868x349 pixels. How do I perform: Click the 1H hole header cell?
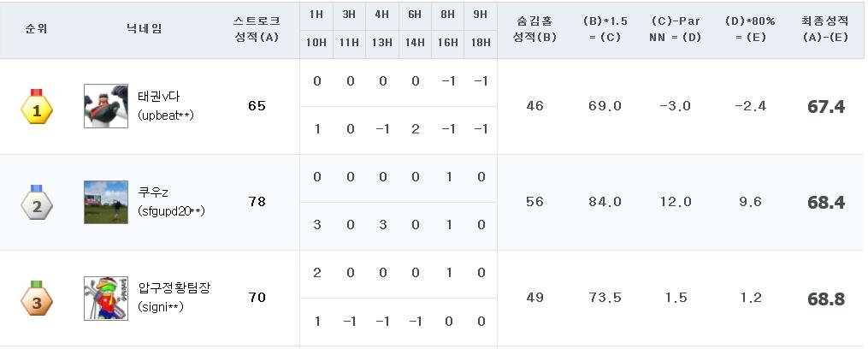tap(316, 15)
